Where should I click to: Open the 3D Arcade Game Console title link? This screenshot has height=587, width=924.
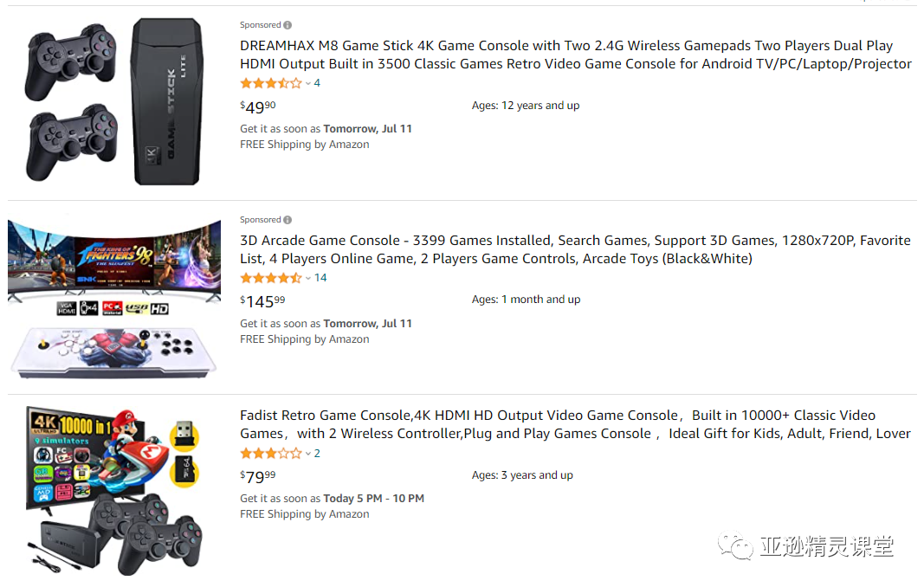[x=575, y=249]
